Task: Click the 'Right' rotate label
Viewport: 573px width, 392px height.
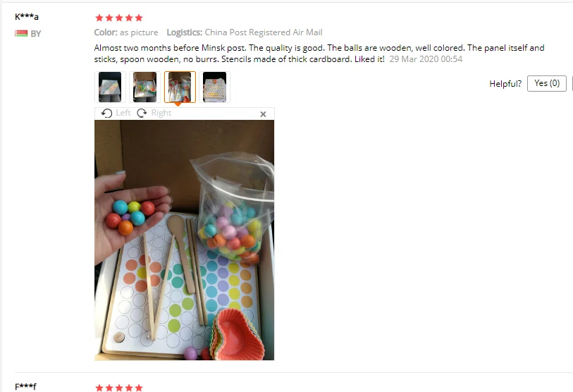Action: coord(161,113)
